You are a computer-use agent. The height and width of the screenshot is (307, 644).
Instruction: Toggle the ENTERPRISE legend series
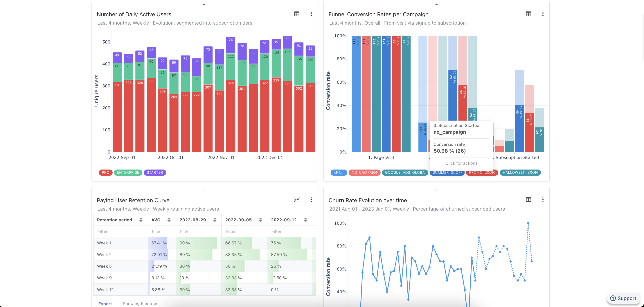[x=128, y=172]
